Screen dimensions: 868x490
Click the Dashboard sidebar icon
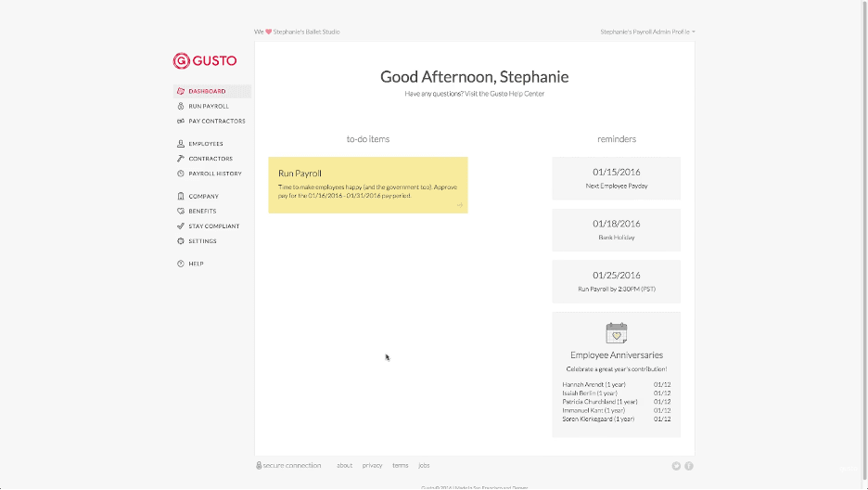[181, 91]
